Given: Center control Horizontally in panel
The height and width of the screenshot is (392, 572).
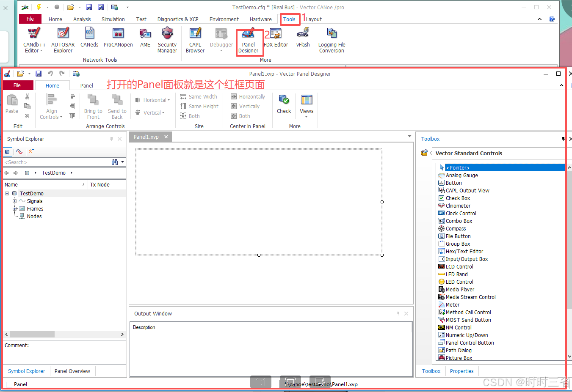Looking at the screenshot, I should [248, 97].
